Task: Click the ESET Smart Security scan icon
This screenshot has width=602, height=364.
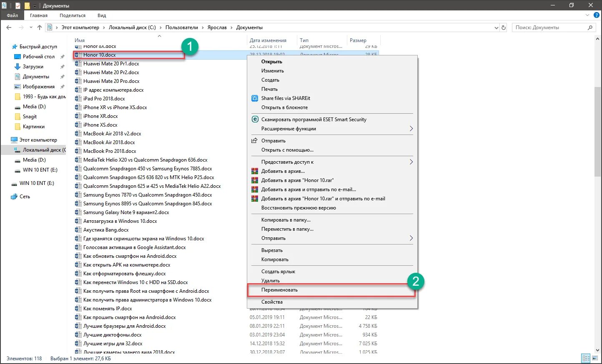Action: point(255,119)
